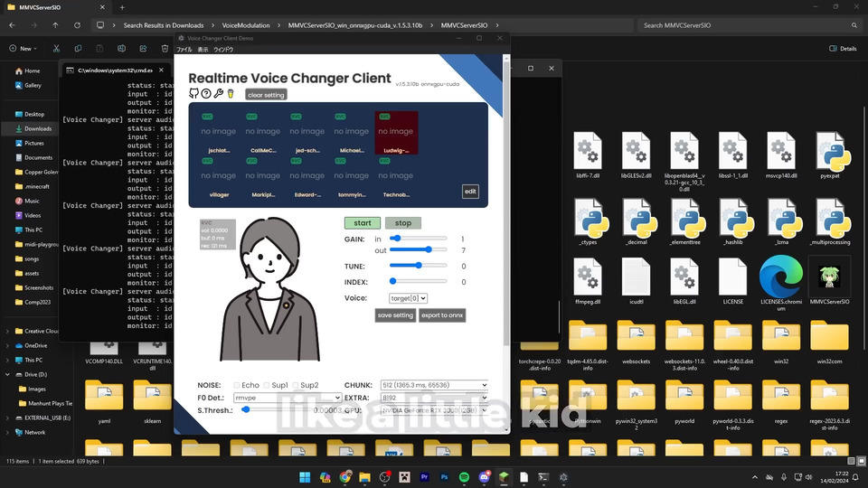The height and width of the screenshot is (488, 868).
Task: Open the ファイル menu
Action: pyautogui.click(x=184, y=49)
